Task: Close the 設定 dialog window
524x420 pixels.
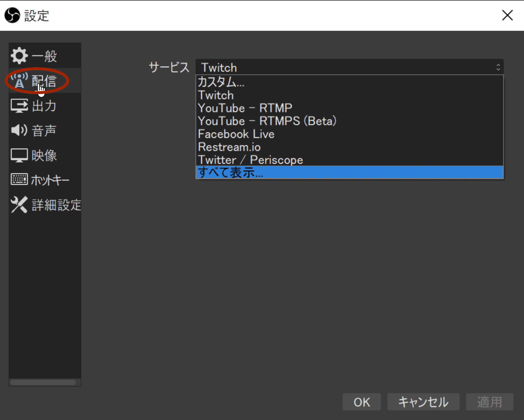Action: [507, 15]
